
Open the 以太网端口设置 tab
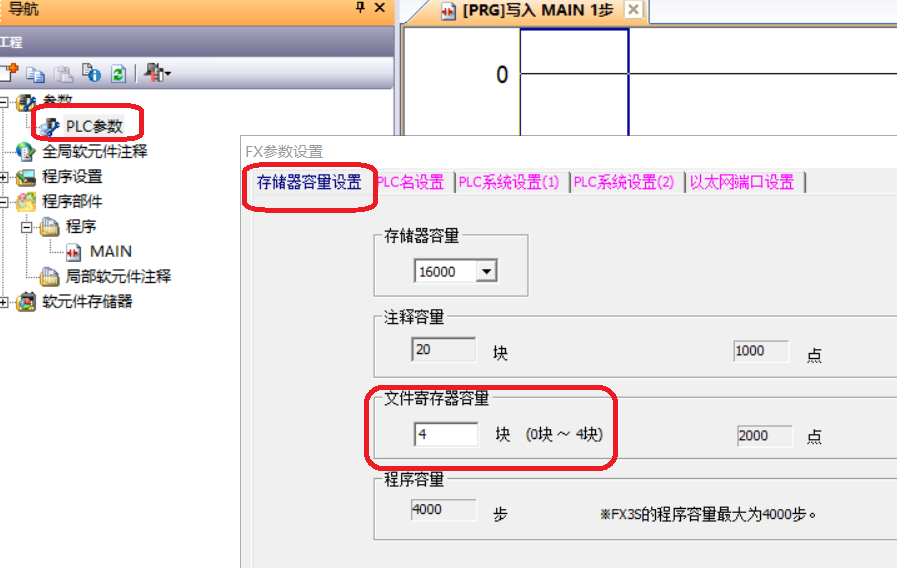coord(741,182)
